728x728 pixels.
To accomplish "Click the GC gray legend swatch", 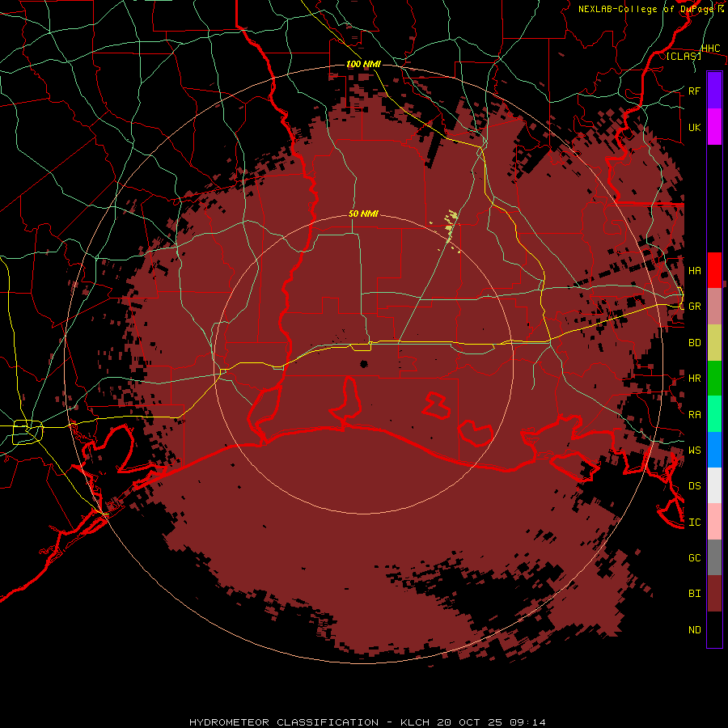I will pyautogui.click(x=714, y=557).
